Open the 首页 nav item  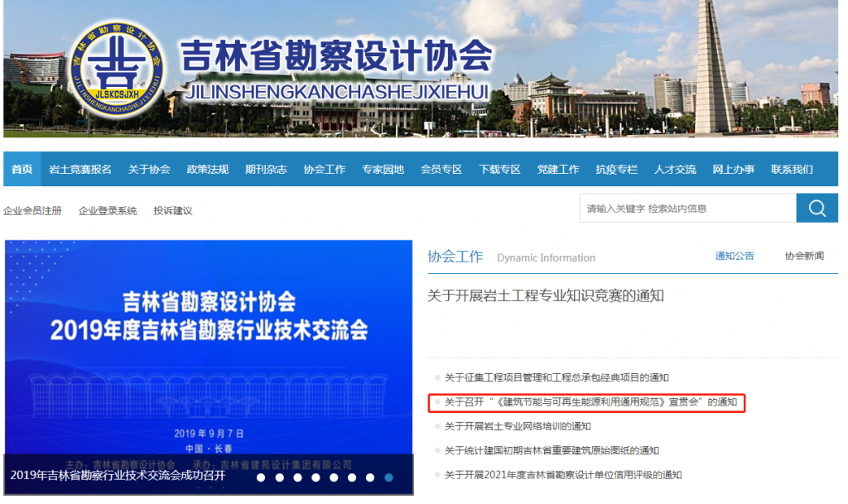tap(22, 169)
